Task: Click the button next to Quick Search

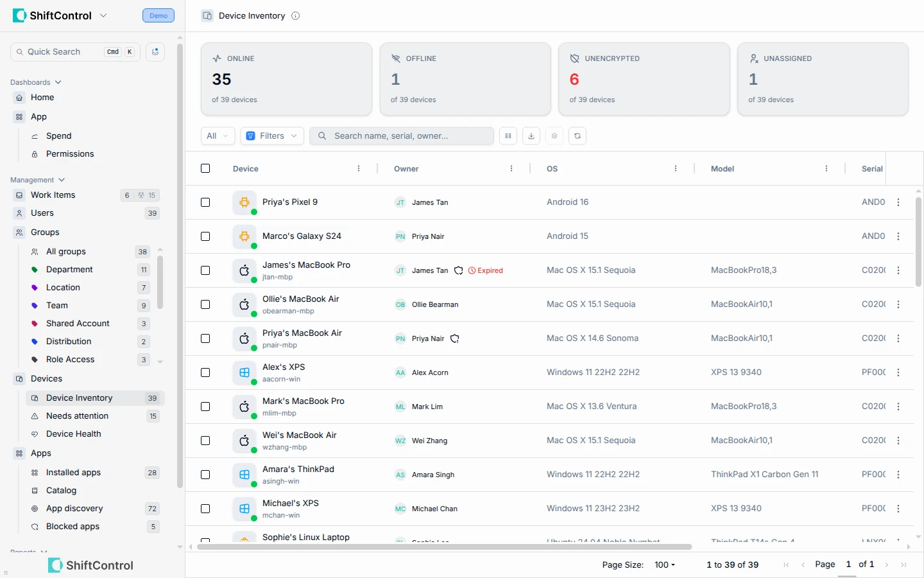Action: point(155,52)
